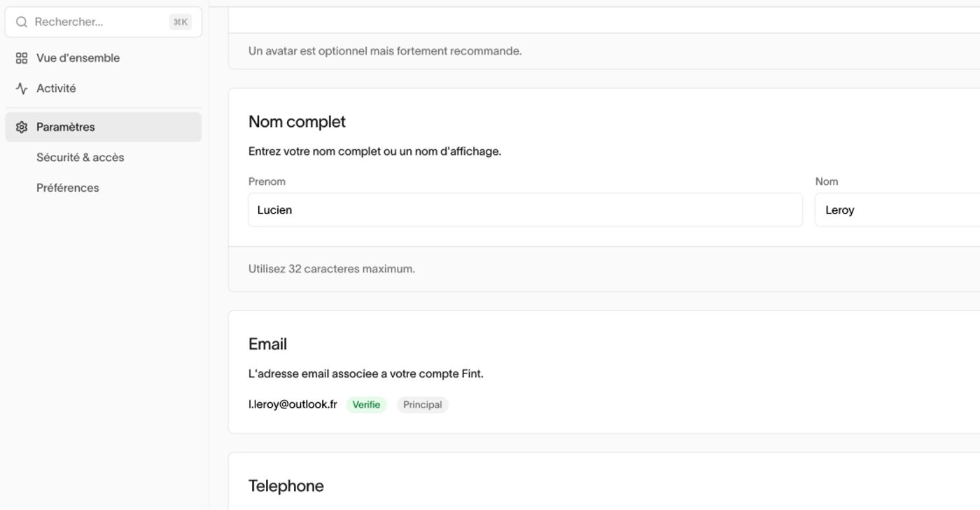Click the Email section heading

267,344
